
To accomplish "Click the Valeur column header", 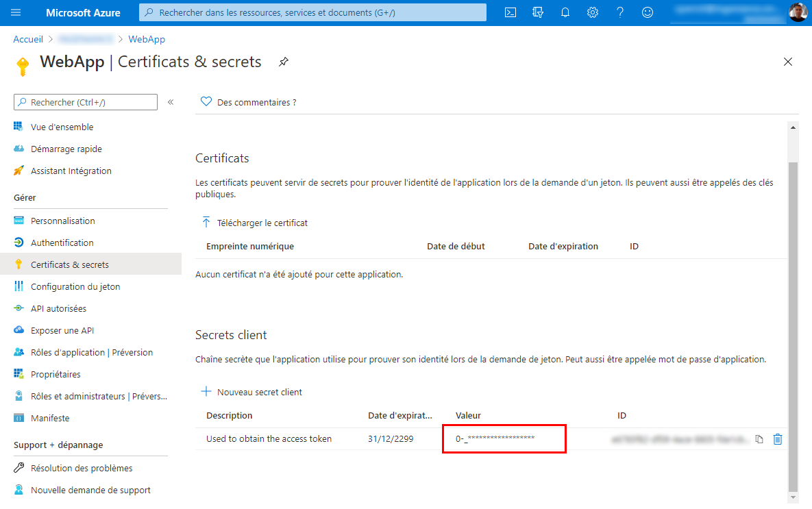I will coord(468,415).
